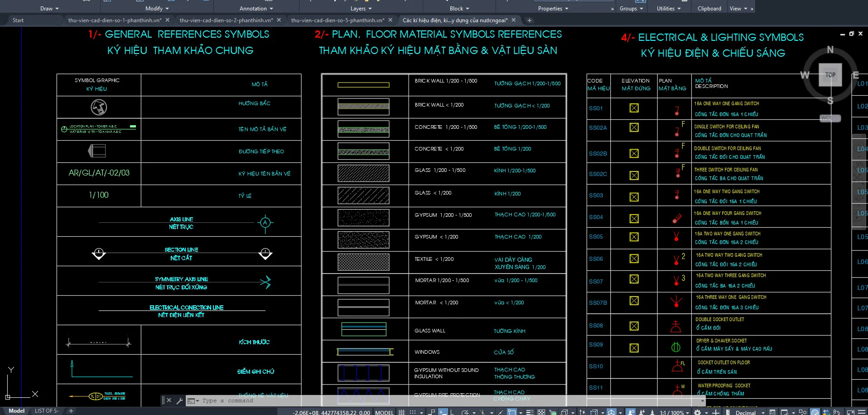This screenshot has width=868, height=415.
Task: Close the thu-vien-cad-dien-so-5 drawing tab
Action: click(390, 20)
